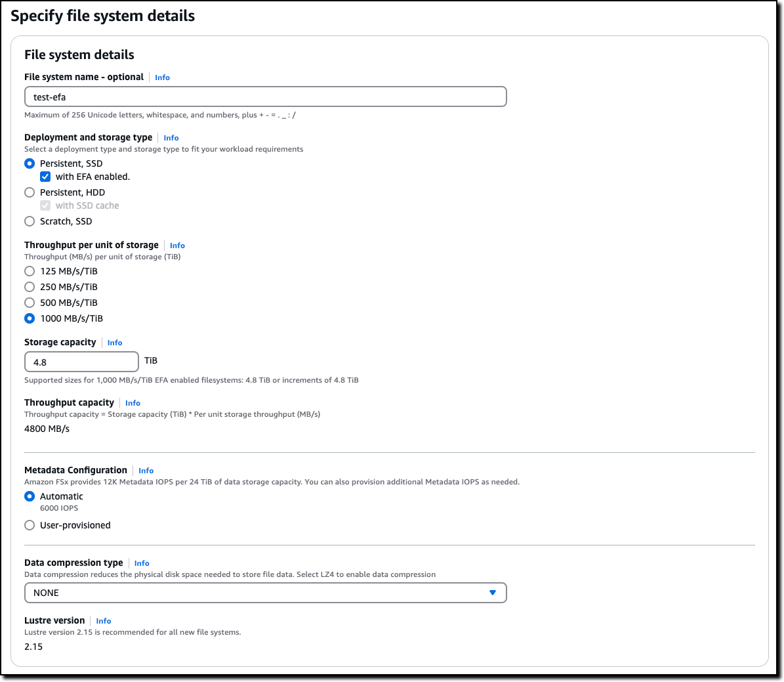The image size is (784, 682).
Task: Select User-provisioned metadata configuration
Action: 30,525
